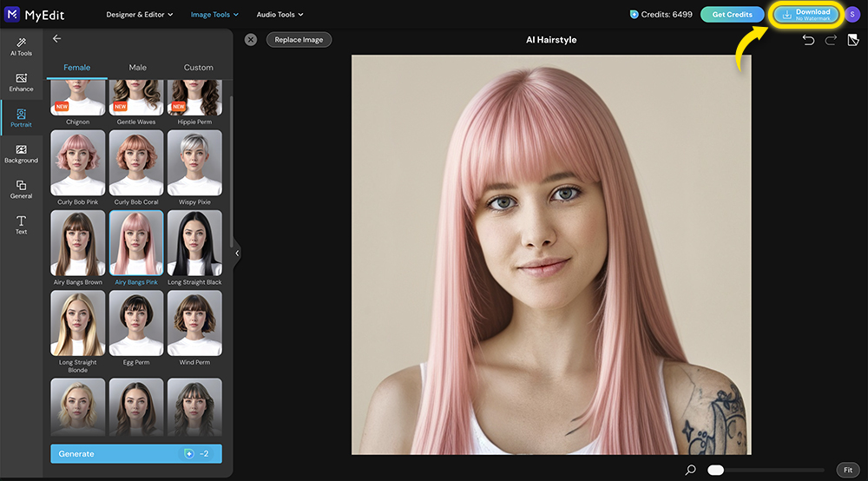
Task: Open the General sidebar tool
Action: click(21, 189)
